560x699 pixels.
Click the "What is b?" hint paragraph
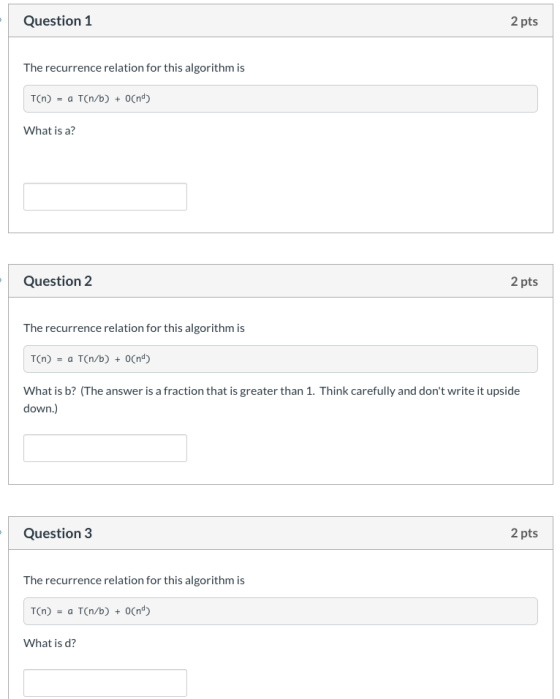point(272,399)
